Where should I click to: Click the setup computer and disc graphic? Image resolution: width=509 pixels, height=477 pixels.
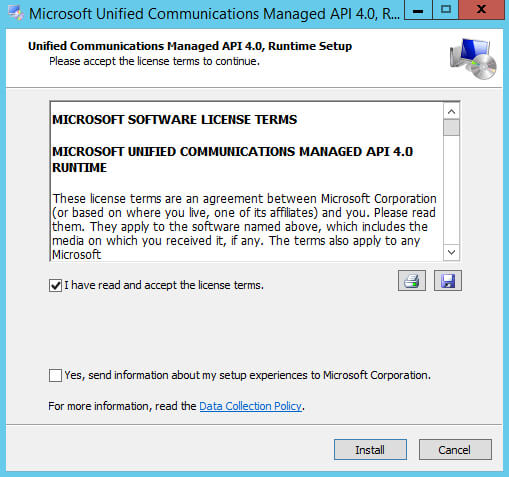473,59
